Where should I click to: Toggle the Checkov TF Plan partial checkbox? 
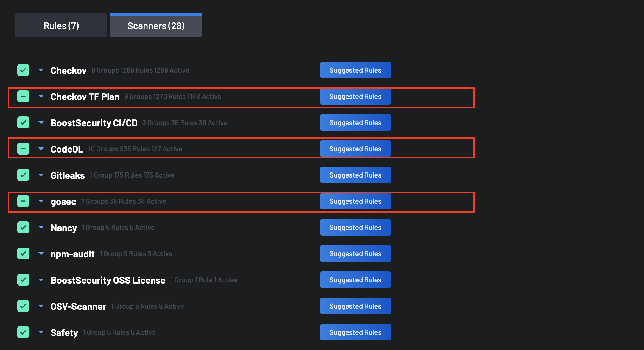tap(23, 97)
